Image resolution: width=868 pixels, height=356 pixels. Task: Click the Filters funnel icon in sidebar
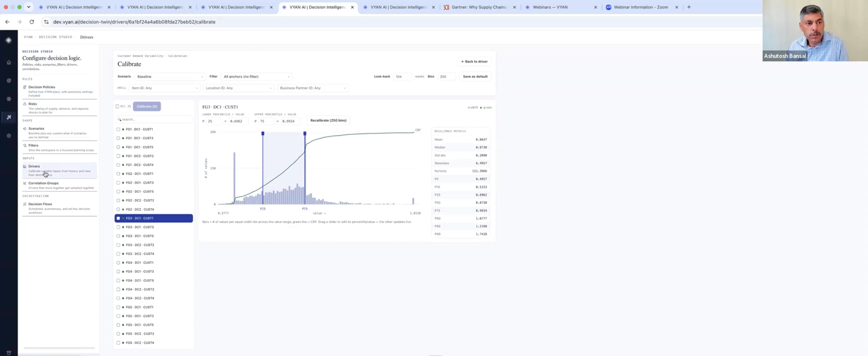tap(25, 145)
